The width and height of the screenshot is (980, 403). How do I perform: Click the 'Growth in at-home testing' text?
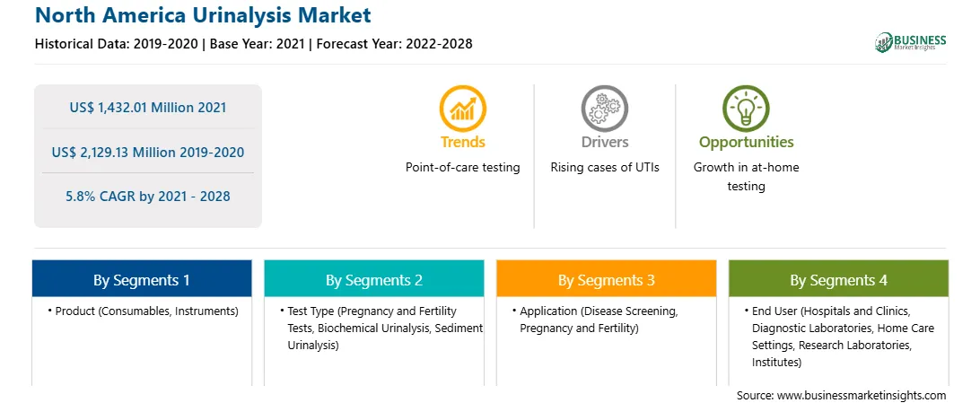(747, 177)
